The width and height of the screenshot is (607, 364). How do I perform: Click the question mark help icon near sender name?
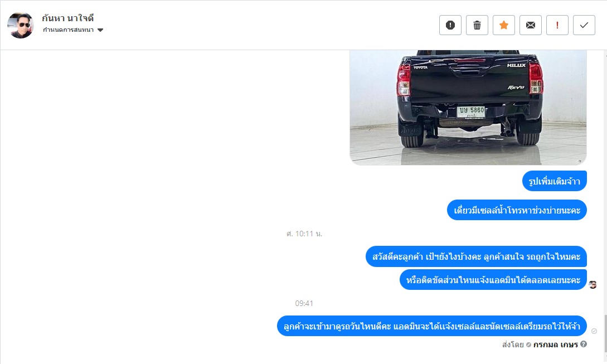[x=584, y=344]
